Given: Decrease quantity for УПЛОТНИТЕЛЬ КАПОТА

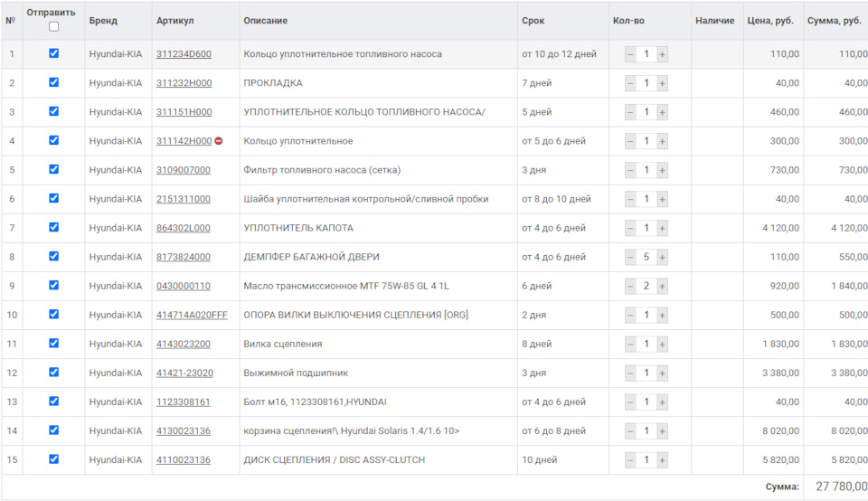Looking at the screenshot, I should [630, 228].
